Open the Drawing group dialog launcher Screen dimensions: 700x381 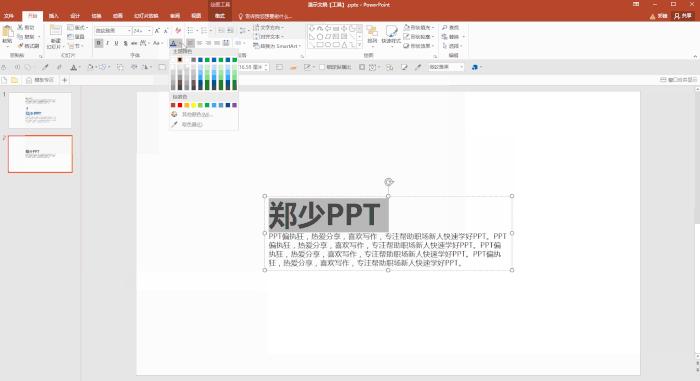[x=435, y=56]
